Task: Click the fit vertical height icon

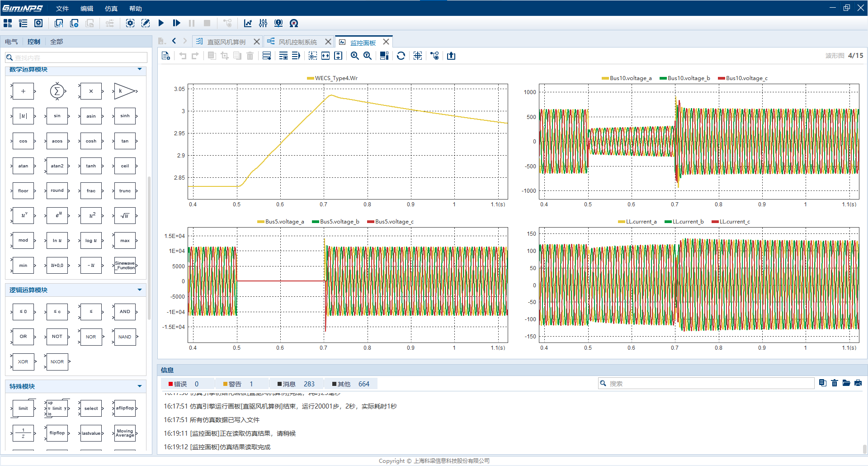Action: pyautogui.click(x=338, y=56)
